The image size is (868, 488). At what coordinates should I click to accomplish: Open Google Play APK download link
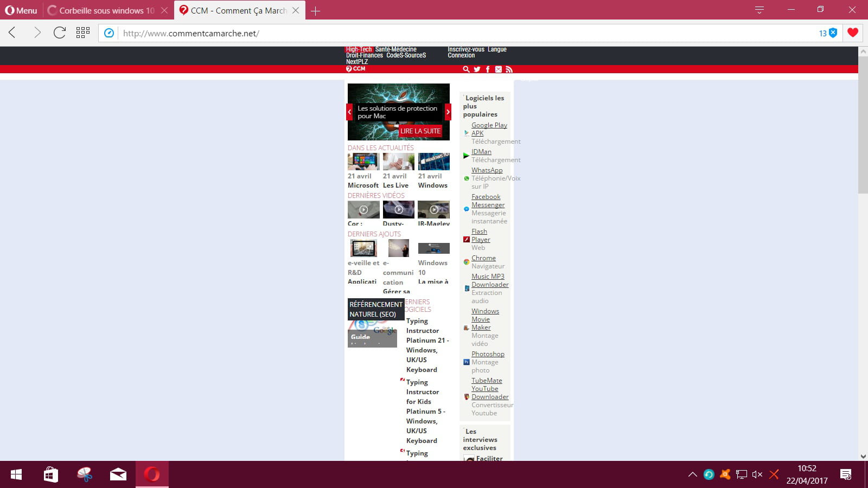coord(489,129)
